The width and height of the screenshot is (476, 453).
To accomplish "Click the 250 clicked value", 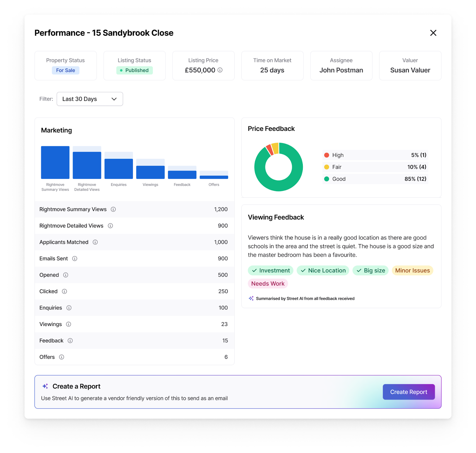I will coord(223,291).
